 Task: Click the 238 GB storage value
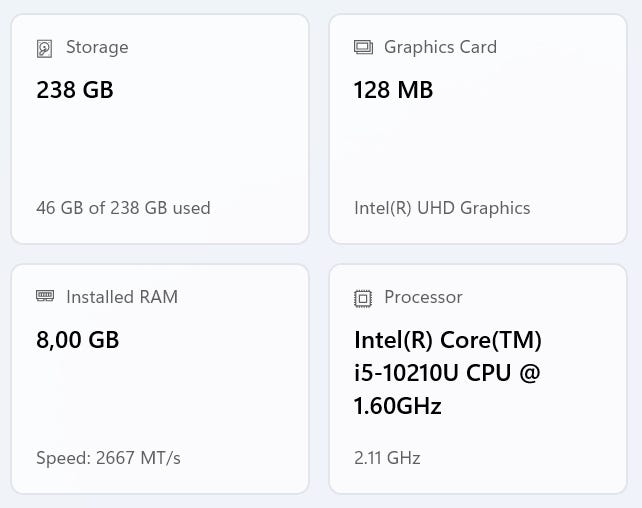coord(75,90)
